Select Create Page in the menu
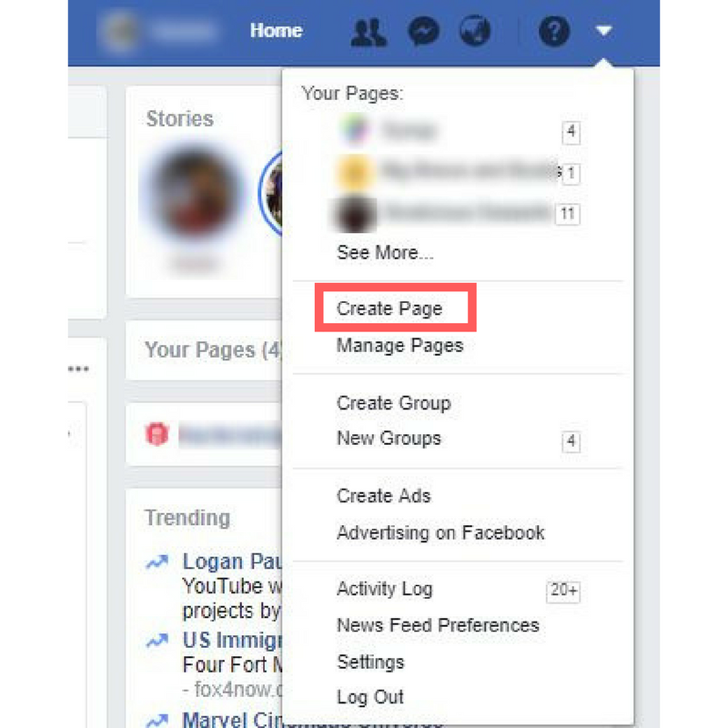Screen dimensions: 728x728 tap(389, 308)
